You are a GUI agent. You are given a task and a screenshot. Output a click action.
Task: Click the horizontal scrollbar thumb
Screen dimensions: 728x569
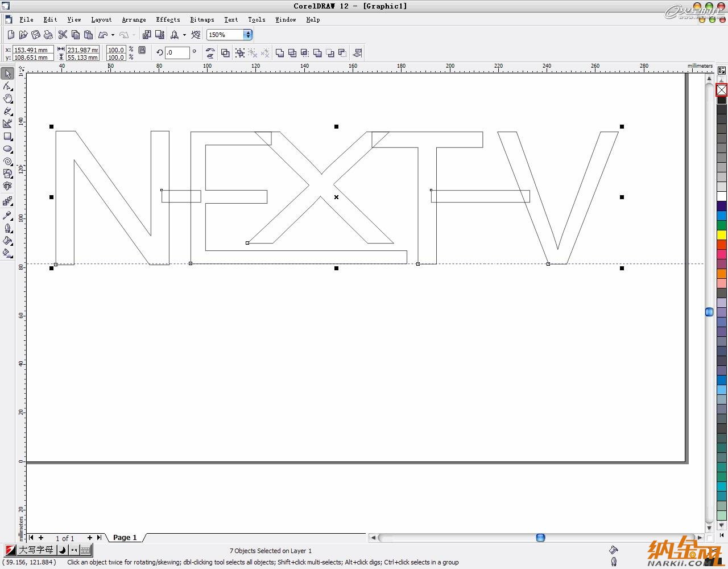point(540,537)
